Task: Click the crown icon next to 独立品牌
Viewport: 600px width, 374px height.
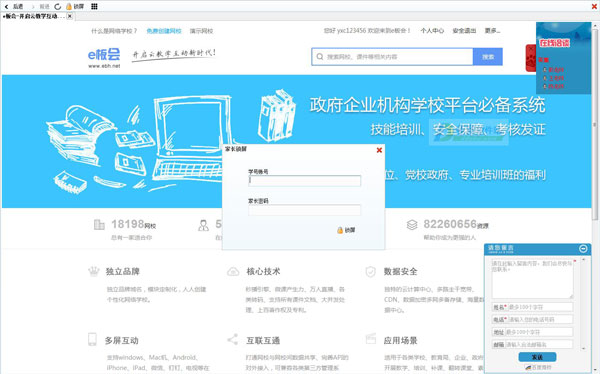Action: tap(94, 271)
